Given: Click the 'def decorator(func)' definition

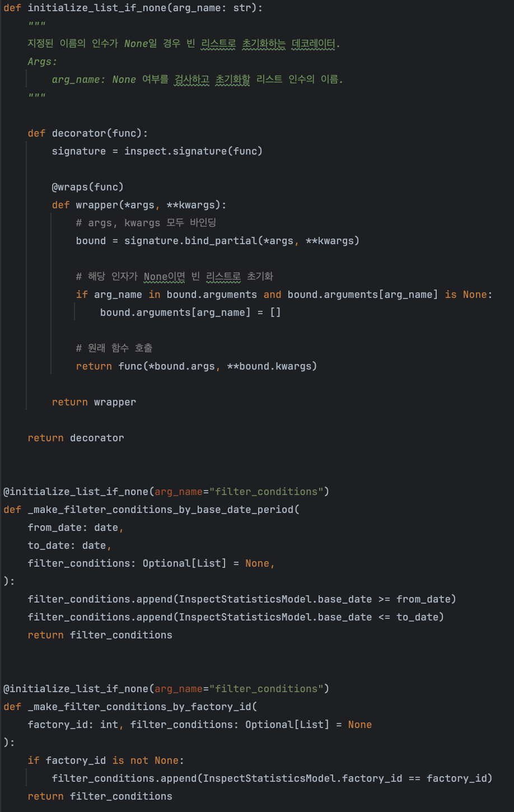Looking at the screenshot, I should (88, 133).
